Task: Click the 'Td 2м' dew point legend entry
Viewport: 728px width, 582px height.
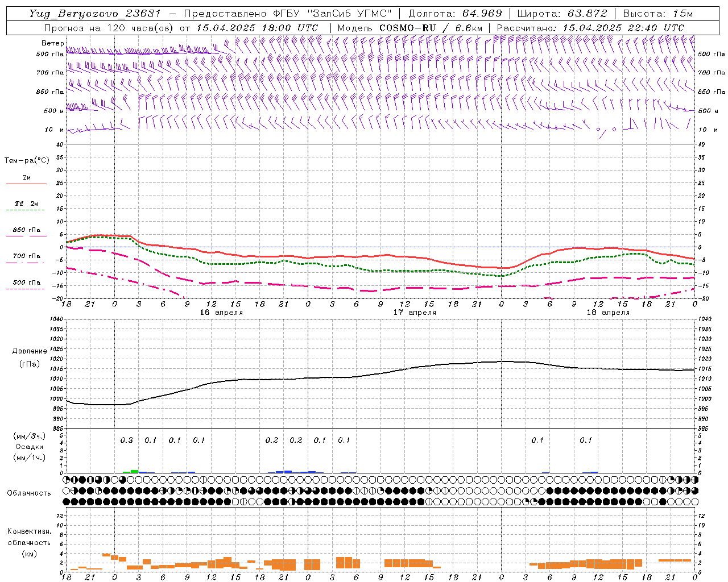Action: (x=27, y=203)
